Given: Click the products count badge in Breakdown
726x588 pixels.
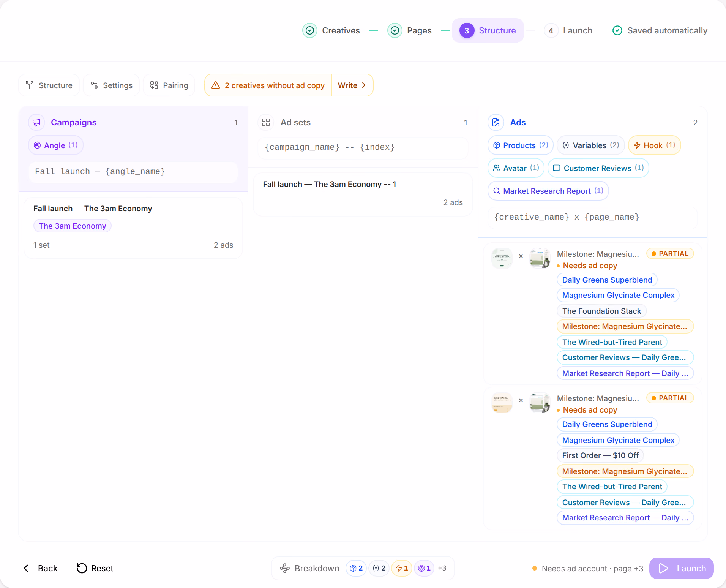Looking at the screenshot, I should (x=356, y=568).
